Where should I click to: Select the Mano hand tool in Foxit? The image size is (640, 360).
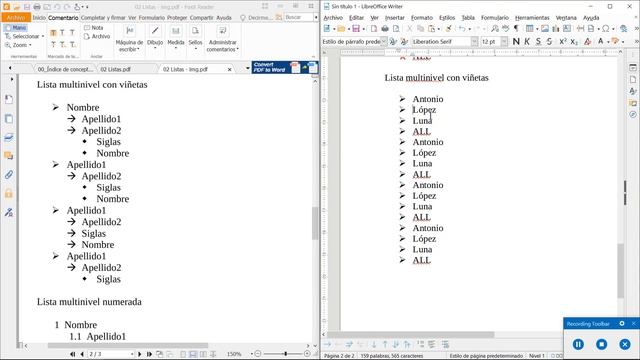point(16,28)
